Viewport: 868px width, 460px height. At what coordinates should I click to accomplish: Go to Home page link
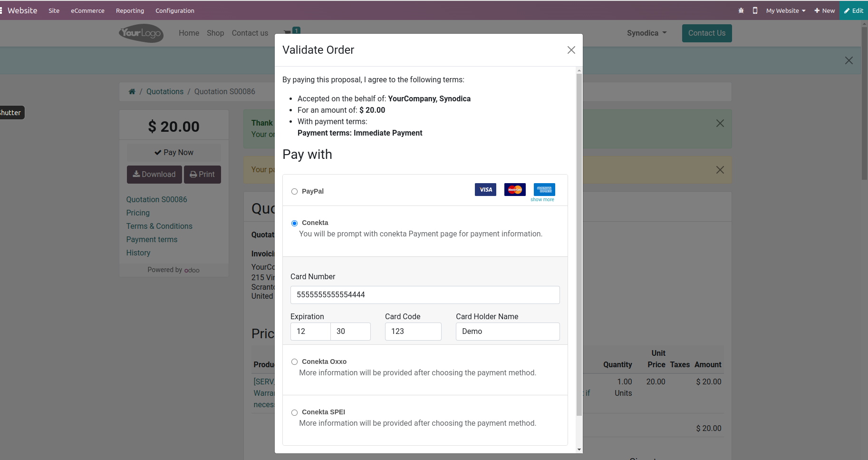point(189,33)
